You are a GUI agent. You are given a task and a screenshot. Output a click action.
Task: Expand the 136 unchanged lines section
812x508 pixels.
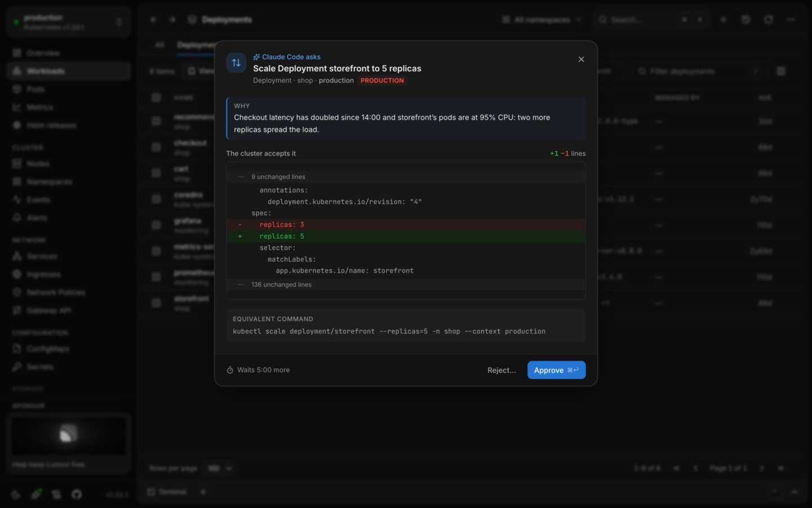tap(405, 284)
